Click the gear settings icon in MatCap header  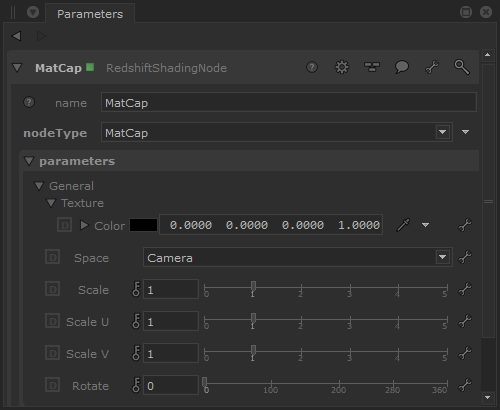342,67
